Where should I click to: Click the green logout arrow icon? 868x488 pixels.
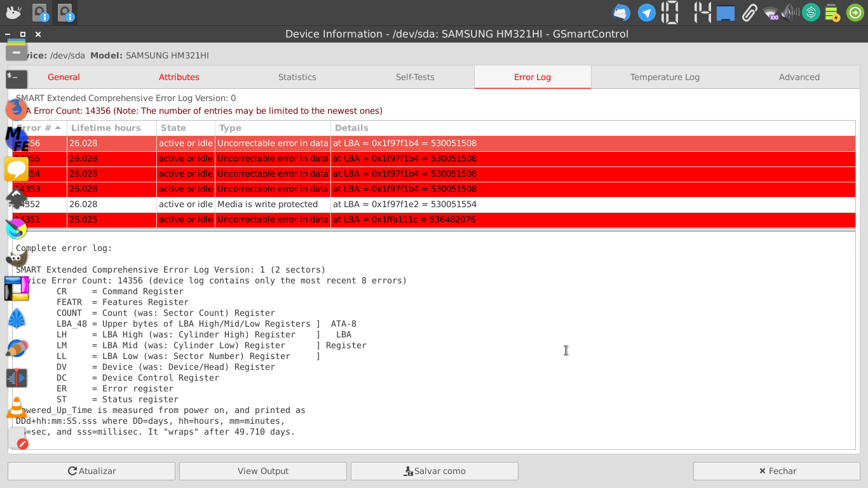pyautogui.click(x=855, y=13)
